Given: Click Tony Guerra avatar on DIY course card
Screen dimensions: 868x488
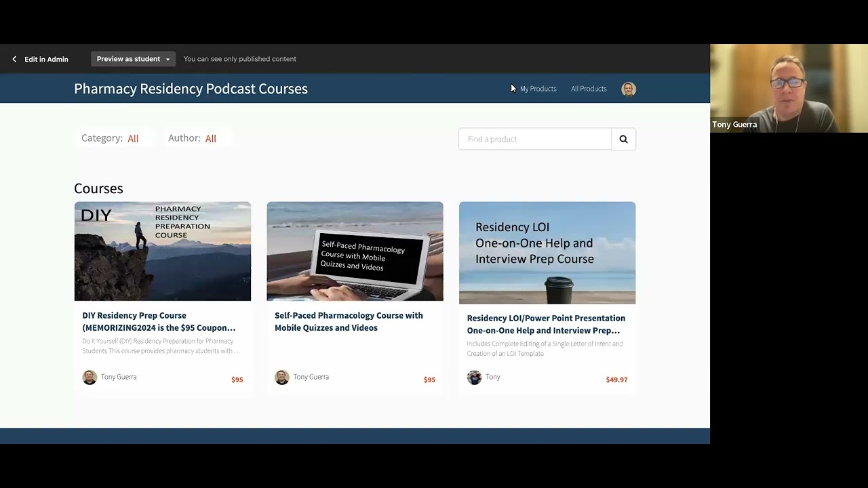Looking at the screenshot, I should pos(90,378).
